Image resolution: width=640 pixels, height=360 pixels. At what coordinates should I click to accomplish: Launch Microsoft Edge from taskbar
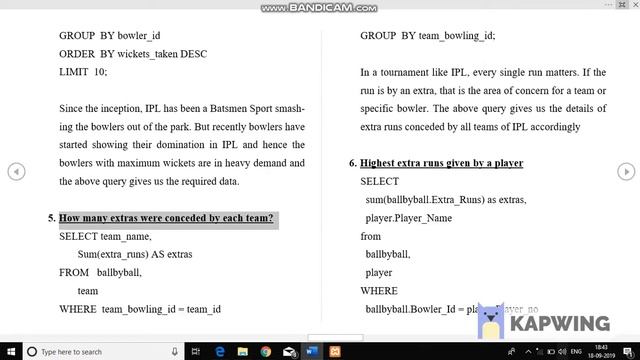click(x=220, y=351)
